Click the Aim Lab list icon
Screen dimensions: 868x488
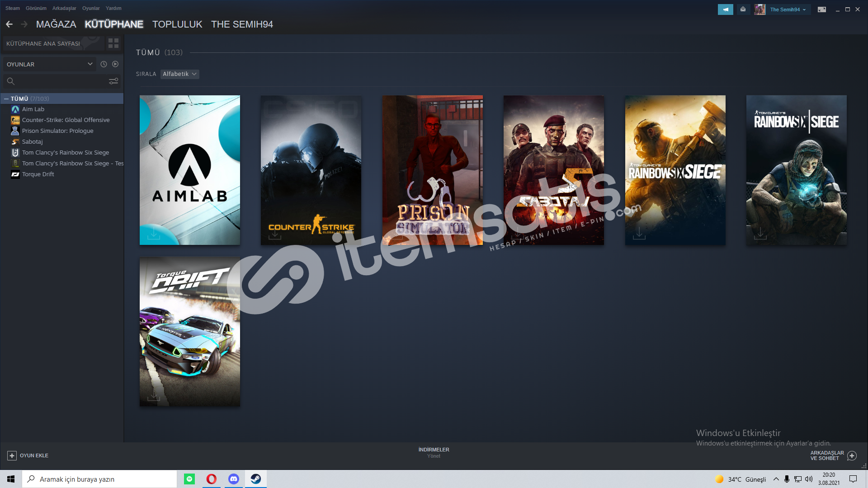[15, 109]
